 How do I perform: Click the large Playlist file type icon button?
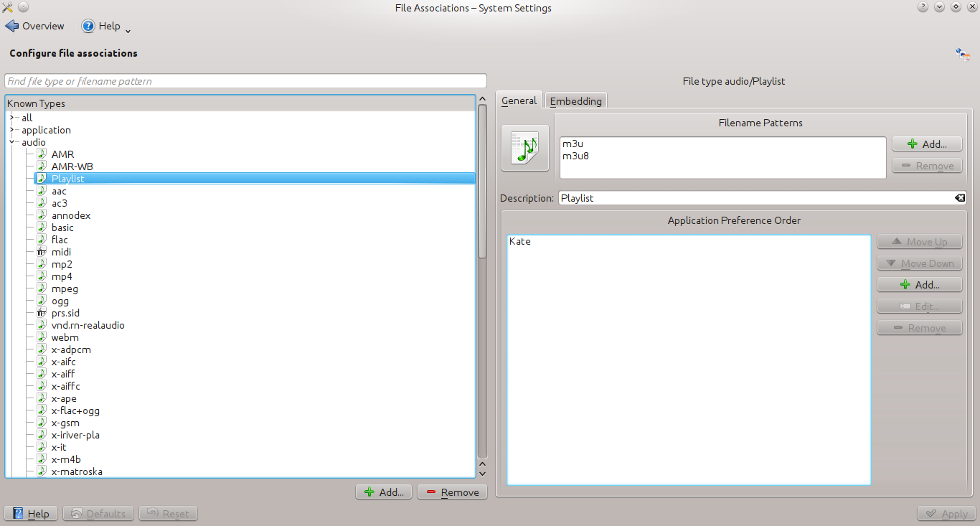click(524, 148)
